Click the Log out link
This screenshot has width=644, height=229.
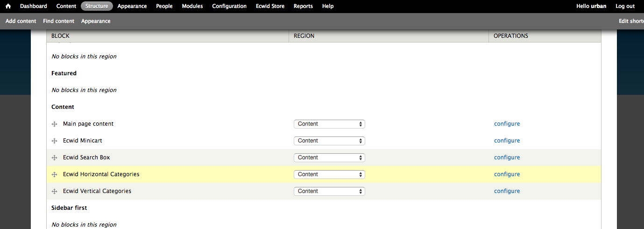point(625,6)
